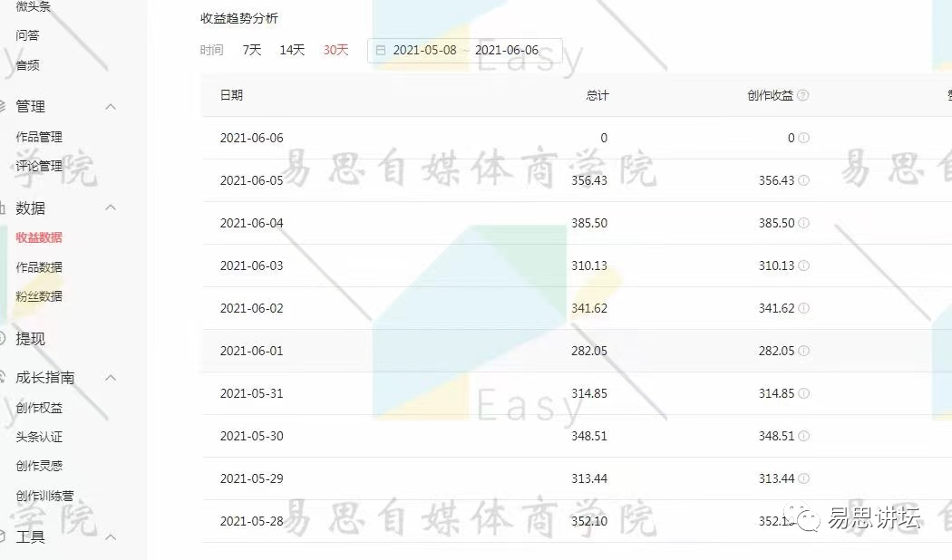Screen dimensions: 952x560
Task: Select the 14天 time filter
Action: tap(292, 50)
